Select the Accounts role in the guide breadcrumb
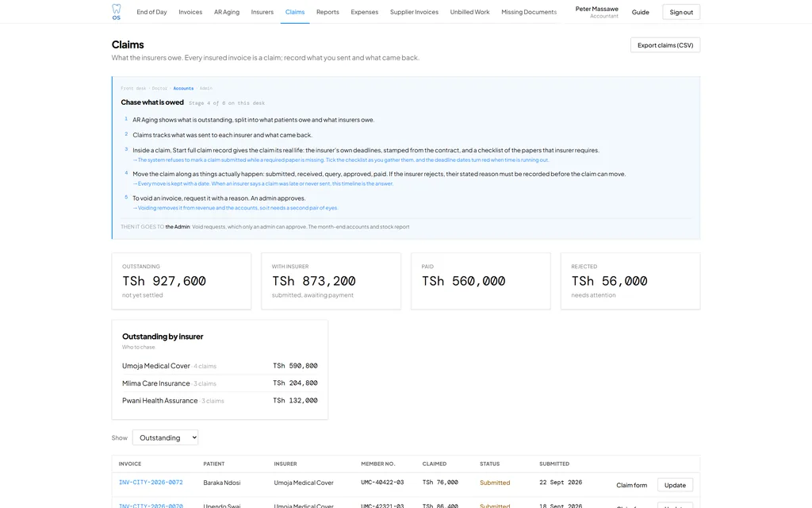 (183, 88)
